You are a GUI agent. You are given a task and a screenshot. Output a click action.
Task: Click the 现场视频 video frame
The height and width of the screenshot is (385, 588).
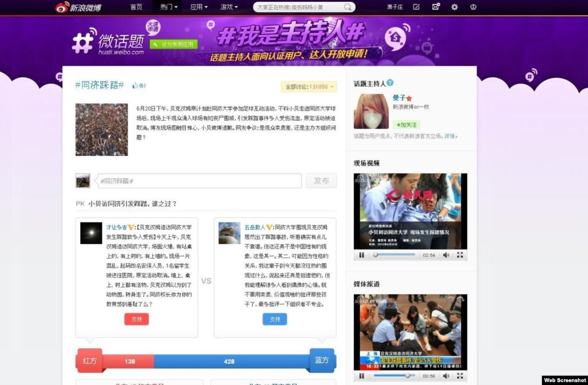pos(410,211)
